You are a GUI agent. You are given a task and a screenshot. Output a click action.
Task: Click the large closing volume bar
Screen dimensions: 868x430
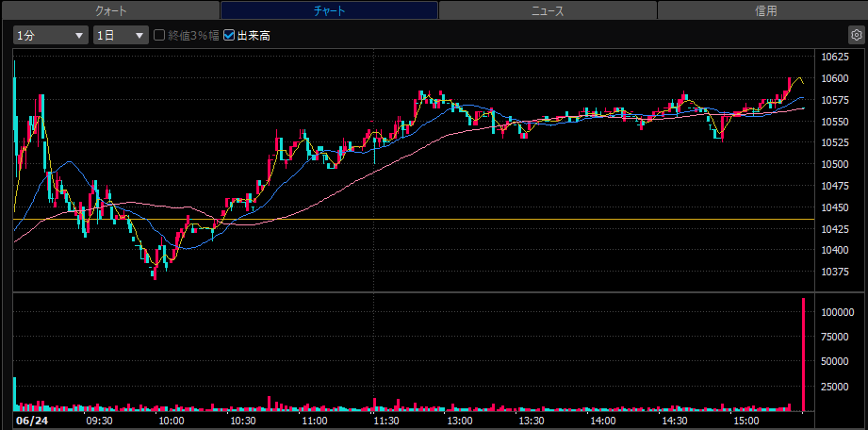click(803, 354)
